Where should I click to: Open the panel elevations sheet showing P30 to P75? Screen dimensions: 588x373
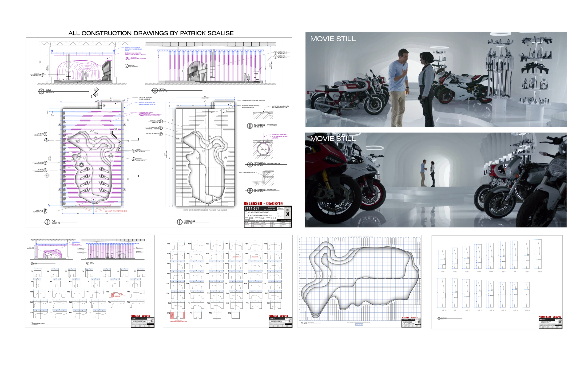(x=228, y=281)
